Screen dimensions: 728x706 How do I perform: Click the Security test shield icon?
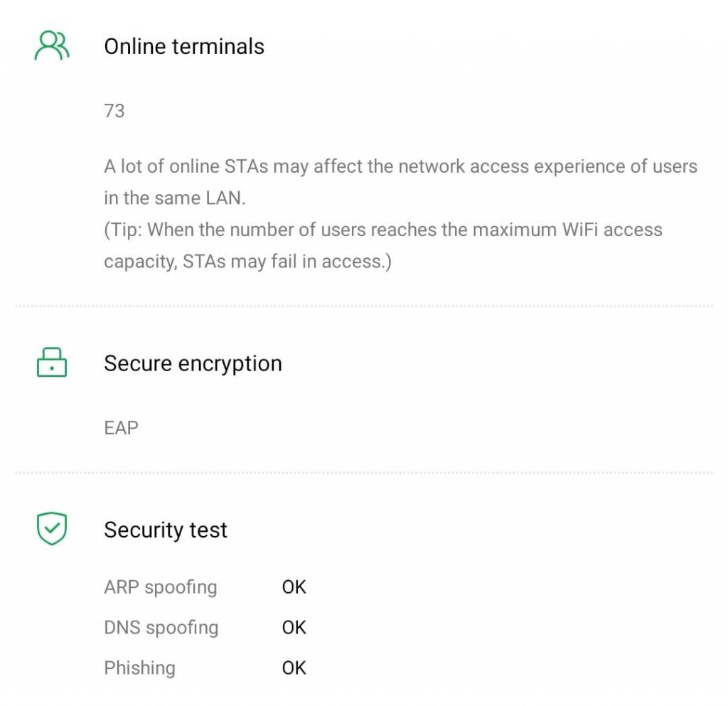pyautogui.click(x=51, y=529)
